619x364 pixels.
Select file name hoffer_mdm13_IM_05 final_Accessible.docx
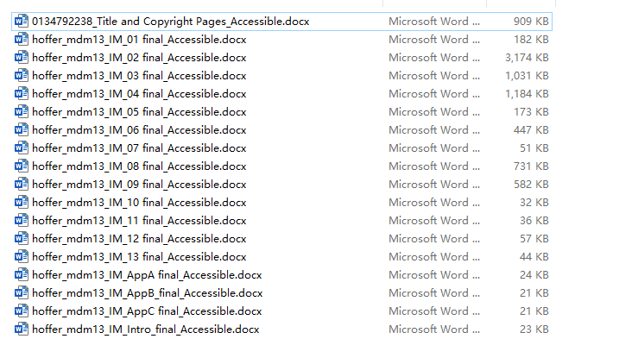click(x=139, y=112)
